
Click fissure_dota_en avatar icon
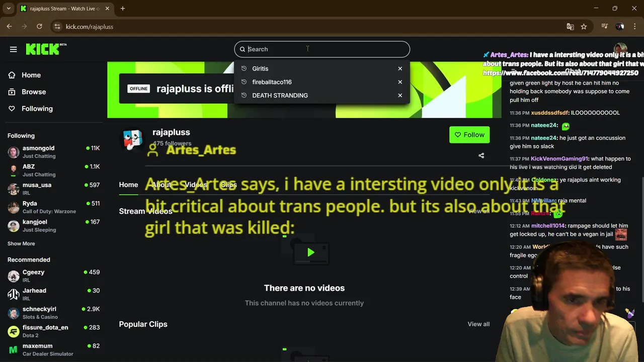point(14,331)
